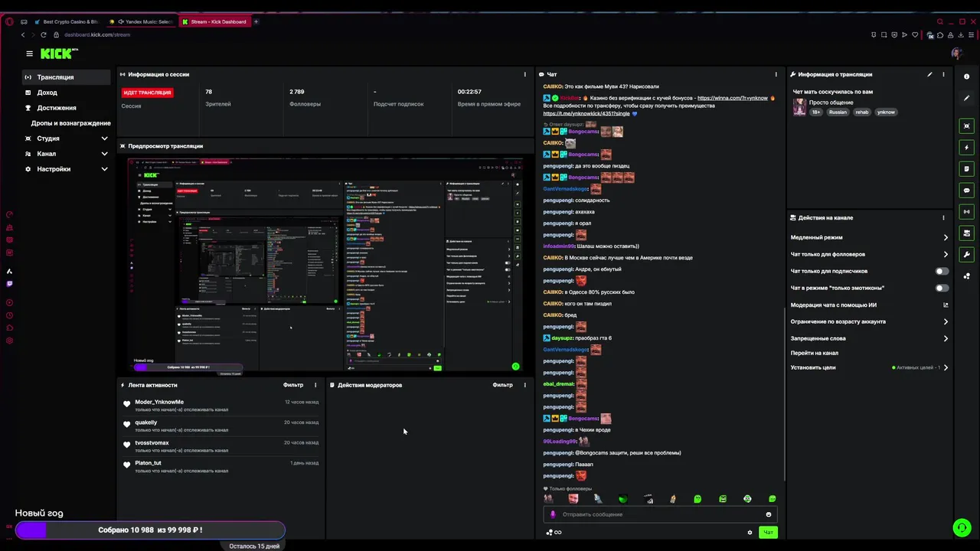Toggle the notes widget in right sidebar
The width and height of the screenshot is (980, 551).
tap(967, 168)
